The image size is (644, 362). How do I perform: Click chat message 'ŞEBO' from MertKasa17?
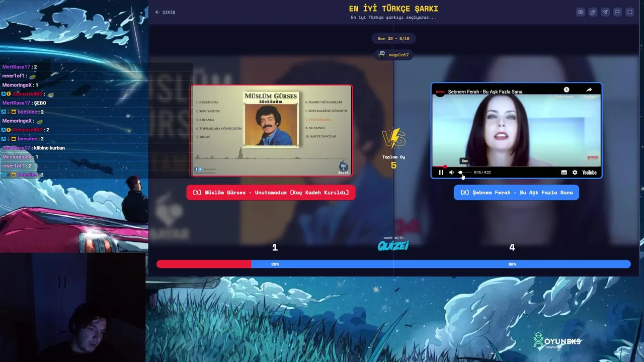coord(40,103)
